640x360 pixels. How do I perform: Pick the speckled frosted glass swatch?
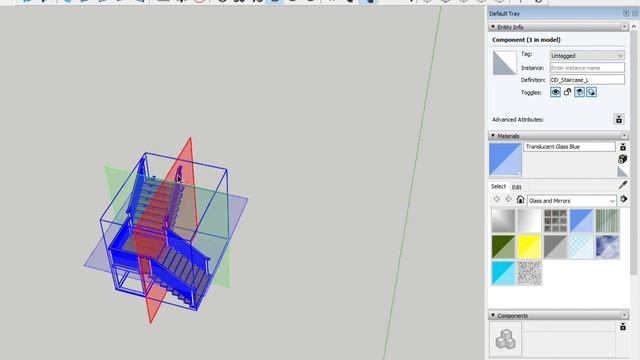529,273
